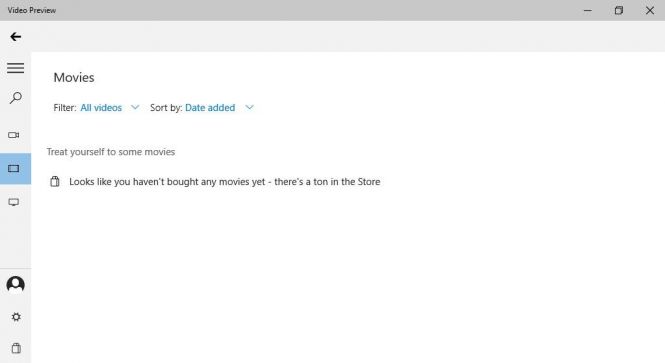Open search with the magnifier icon
Viewport: 665px width, 363px height.
(x=16, y=98)
